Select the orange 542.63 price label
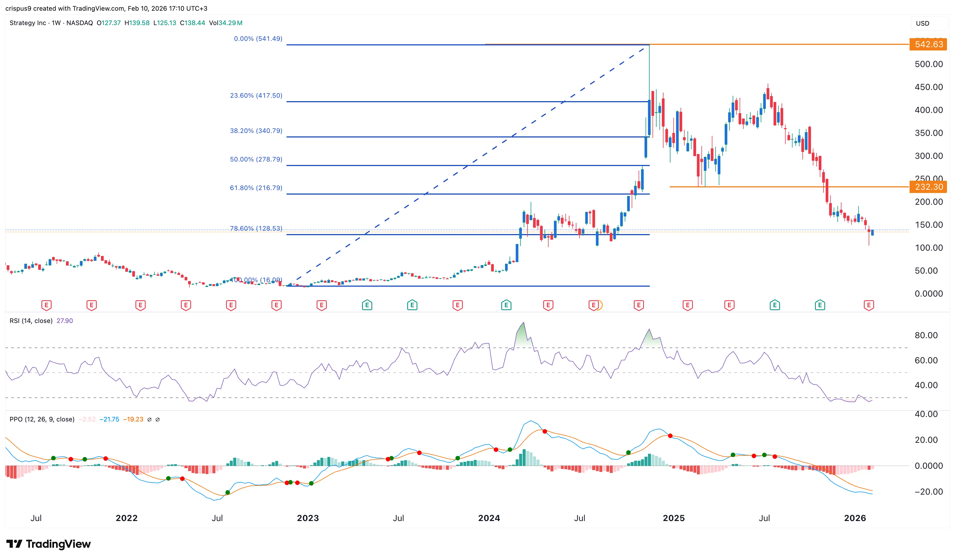Viewport: 955px width, 560px height. point(929,44)
